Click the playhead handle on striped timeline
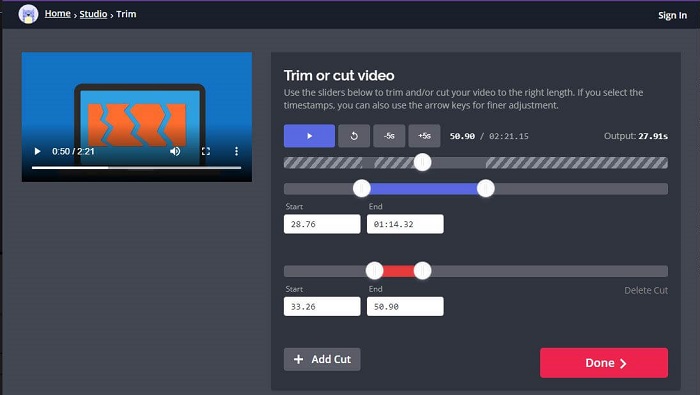Viewport: 700px width, 395px height. pos(422,162)
